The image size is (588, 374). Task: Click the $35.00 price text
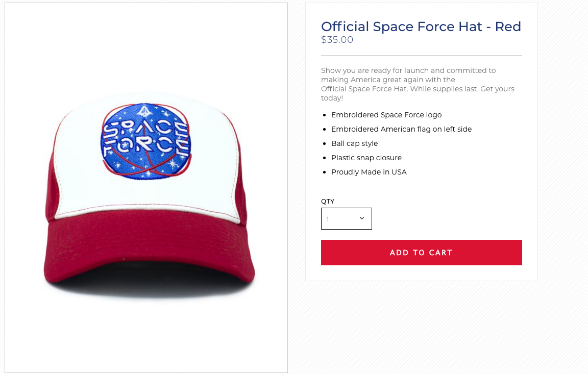tap(337, 40)
